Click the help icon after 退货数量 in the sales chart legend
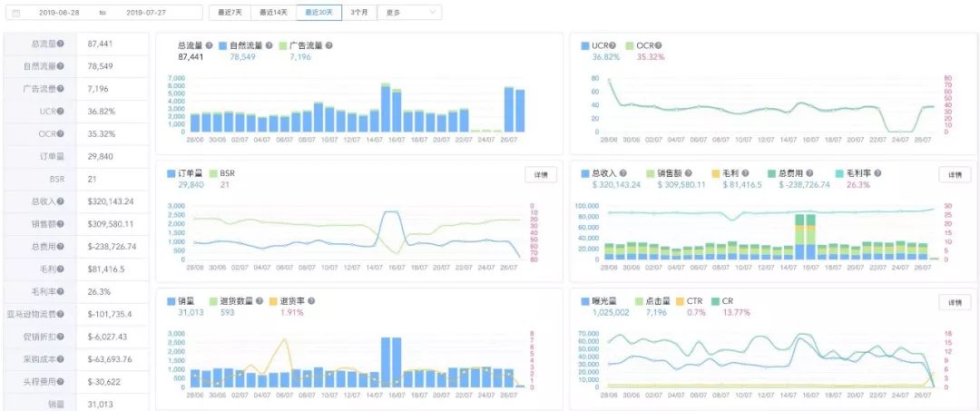The width and height of the screenshot is (980, 411). tap(258, 300)
